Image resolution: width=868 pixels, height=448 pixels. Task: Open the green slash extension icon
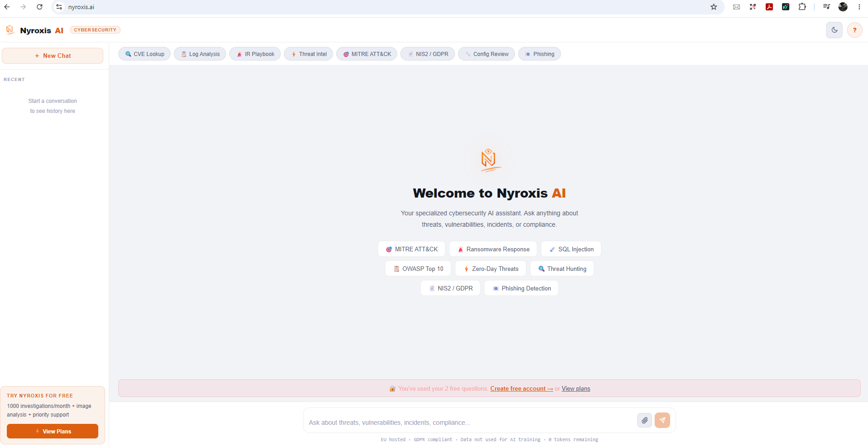(786, 7)
